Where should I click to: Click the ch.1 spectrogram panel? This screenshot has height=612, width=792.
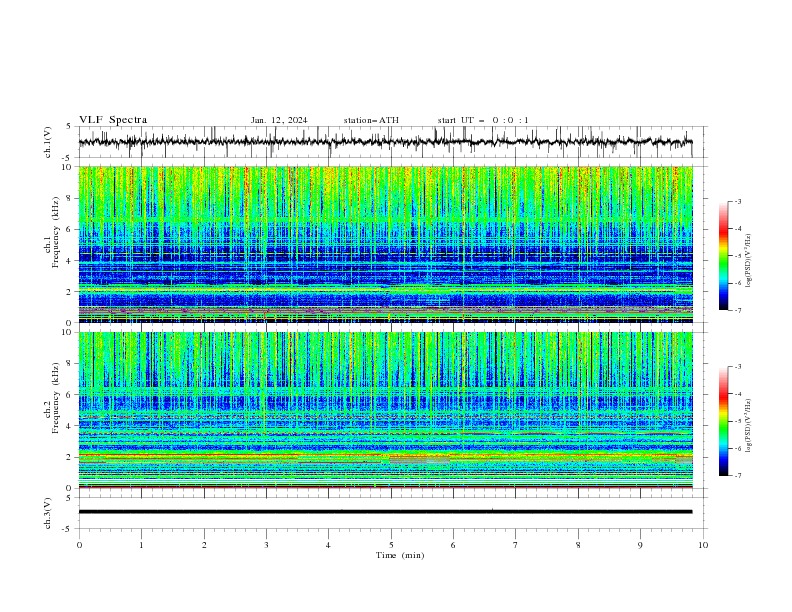click(x=386, y=244)
